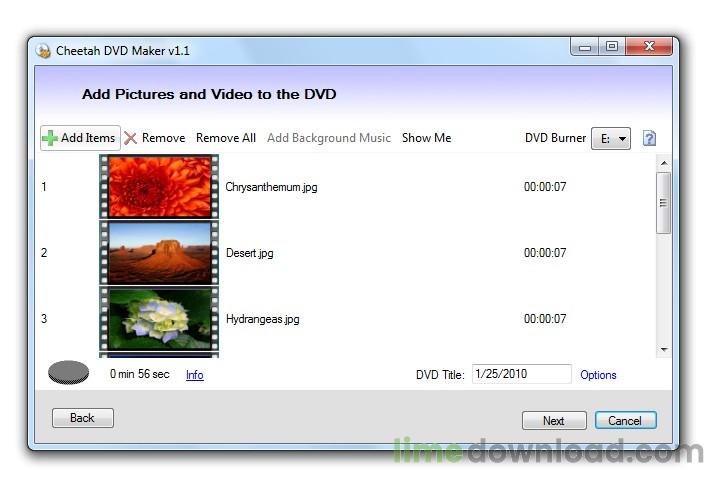The image size is (711, 482).
Task: Click the green plus Add Items button
Action: [80, 138]
